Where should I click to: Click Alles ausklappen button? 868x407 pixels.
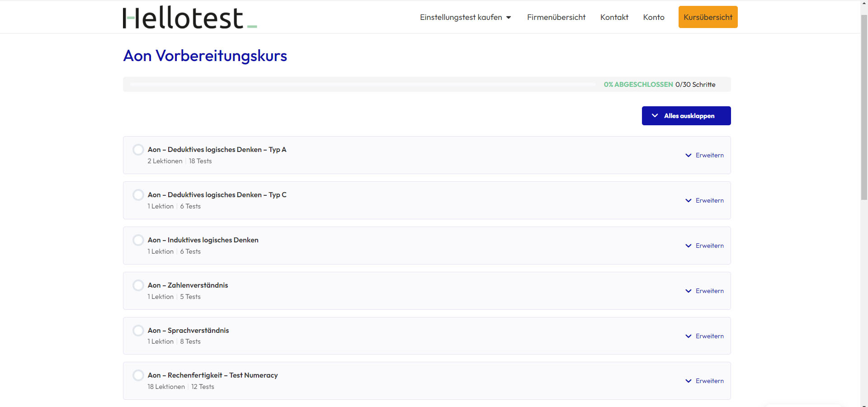(686, 116)
